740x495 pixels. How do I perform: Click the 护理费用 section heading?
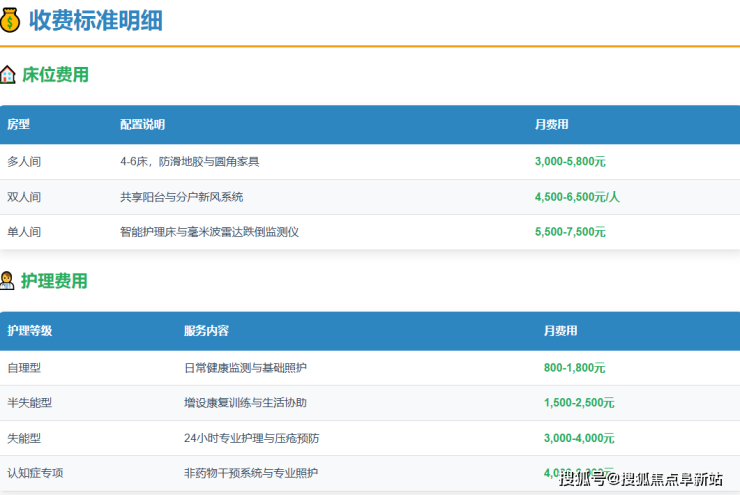[55, 281]
